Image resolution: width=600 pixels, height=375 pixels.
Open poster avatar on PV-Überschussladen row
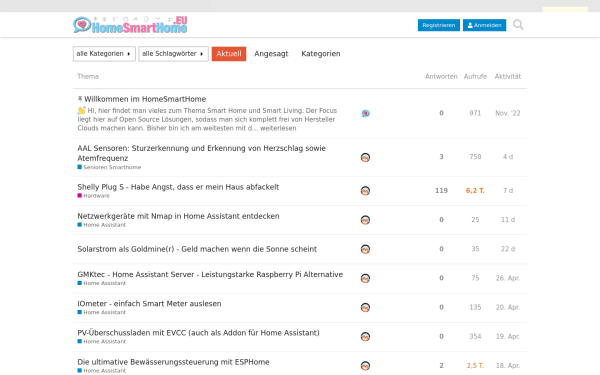365,336
